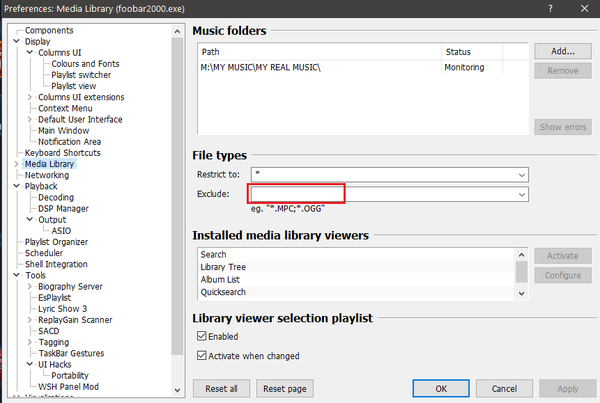Open the Restrict to dropdown
The image size is (600, 403).
point(522,174)
